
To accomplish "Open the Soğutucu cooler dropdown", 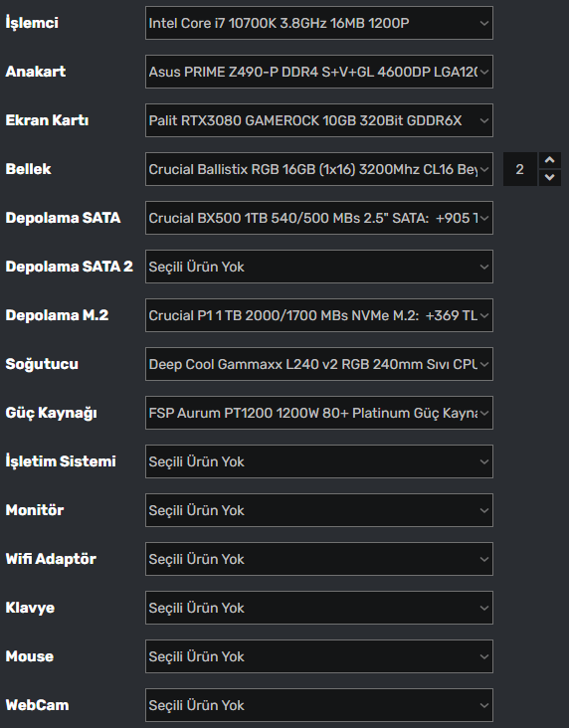I will point(319,364).
